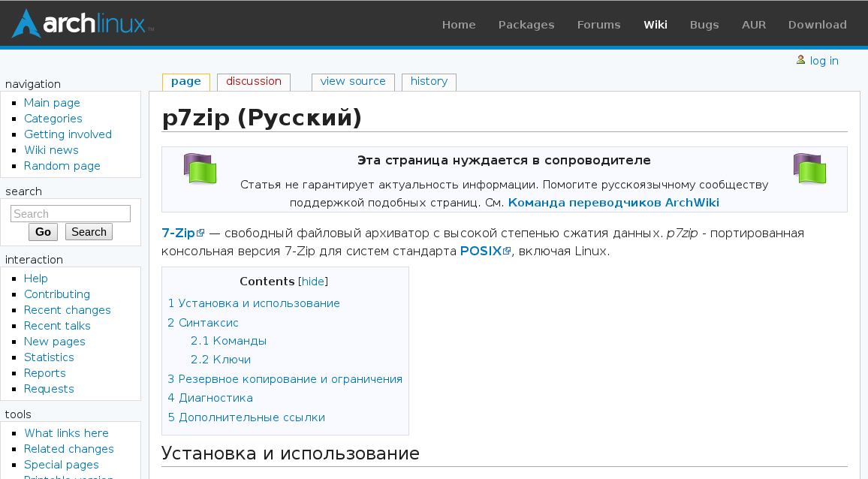Image resolution: width=868 pixels, height=479 pixels.
Task: Click the log in link
Action: point(824,61)
